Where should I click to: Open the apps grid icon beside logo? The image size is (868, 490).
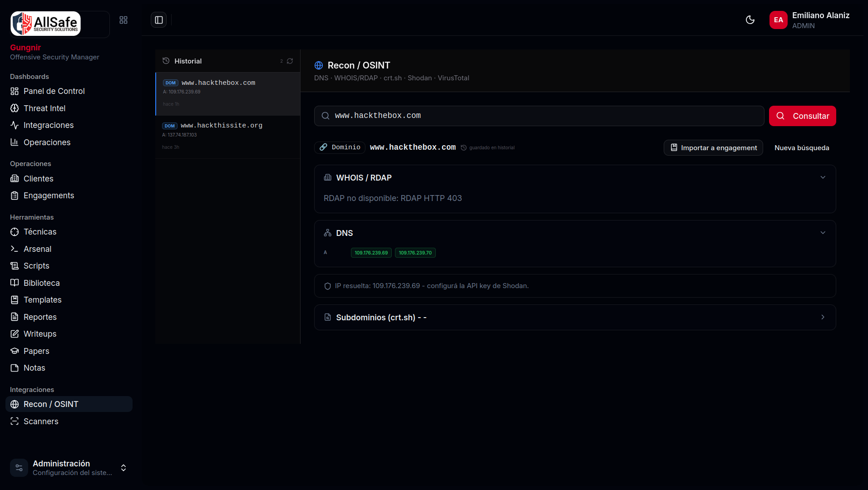pos(123,20)
